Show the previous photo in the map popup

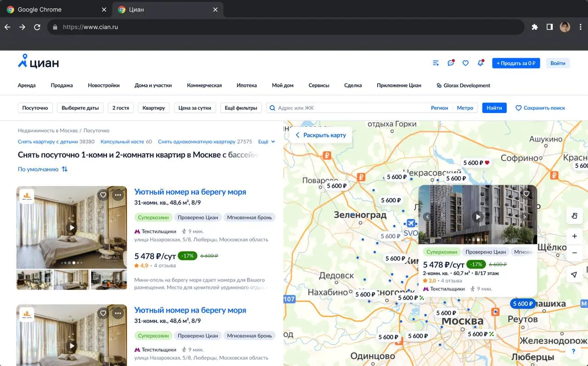coord(427,217)
